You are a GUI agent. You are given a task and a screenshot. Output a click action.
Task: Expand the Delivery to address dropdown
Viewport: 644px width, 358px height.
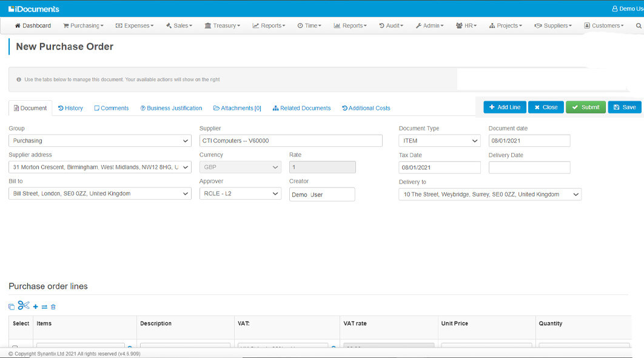click(x=490, y=194)
